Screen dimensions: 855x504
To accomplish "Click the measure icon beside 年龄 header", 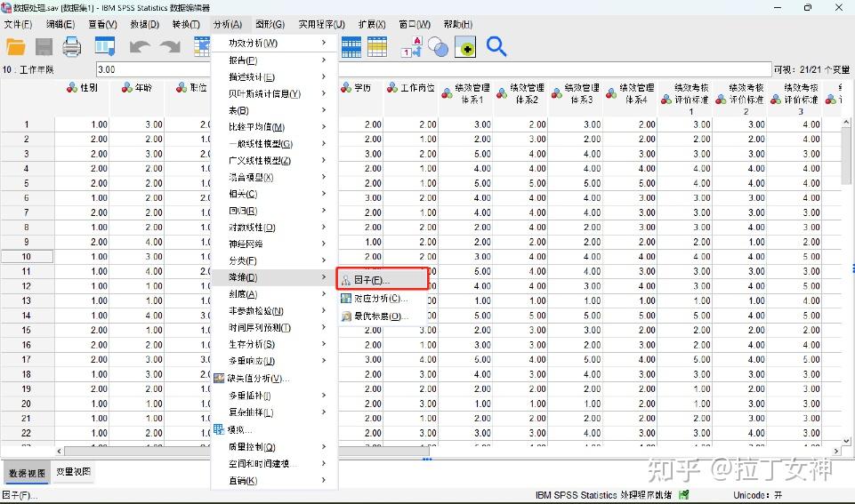I will pos(126,88).
